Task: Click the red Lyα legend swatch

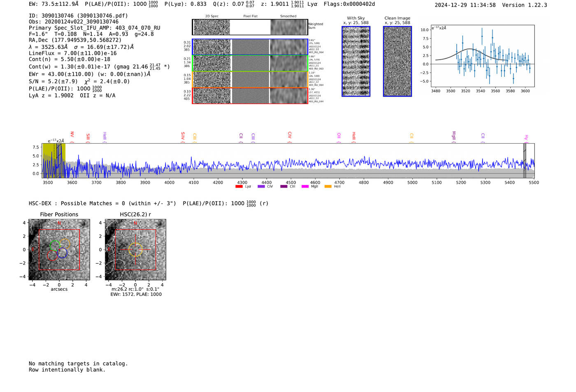Action: pyautogui.click(x=239, y=187)
